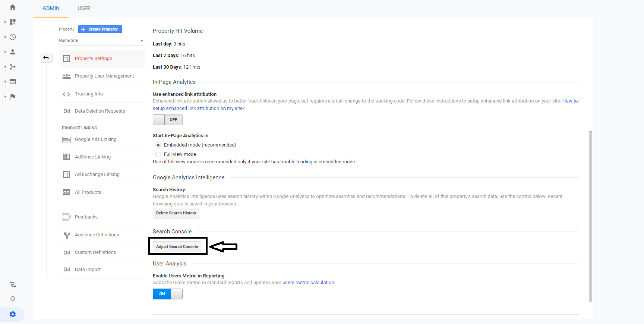The width and height of the screenshot is (644, 324).
Task: Select the Full view mode radio button
Action: [158, 154]
